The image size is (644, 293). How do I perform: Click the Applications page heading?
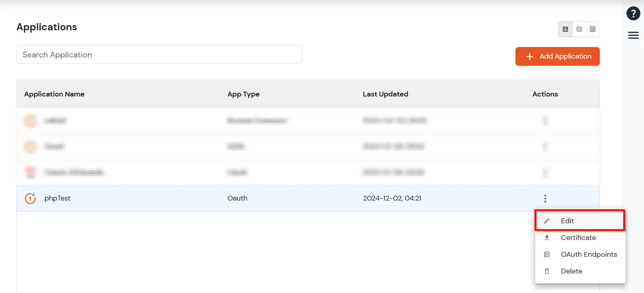click(x=47, y=27)
